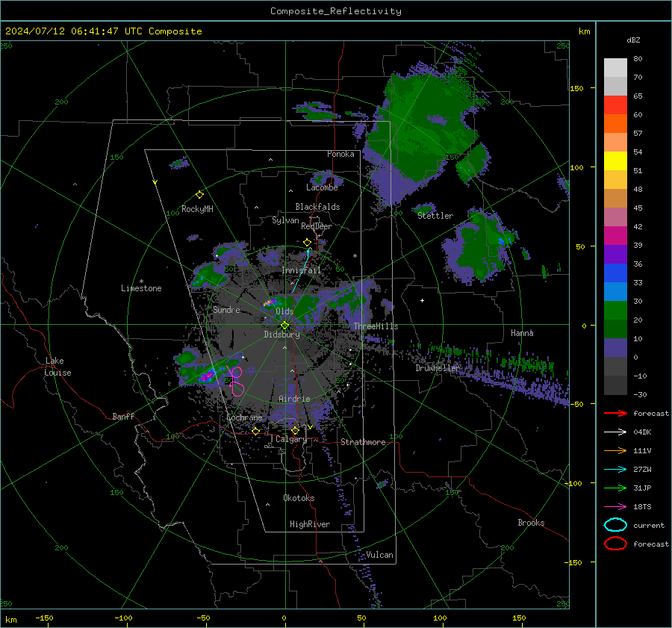This screenshot has width=672, height=628.
Task: Click the Sylvan label on map
Action: click(x=285, y=220)
